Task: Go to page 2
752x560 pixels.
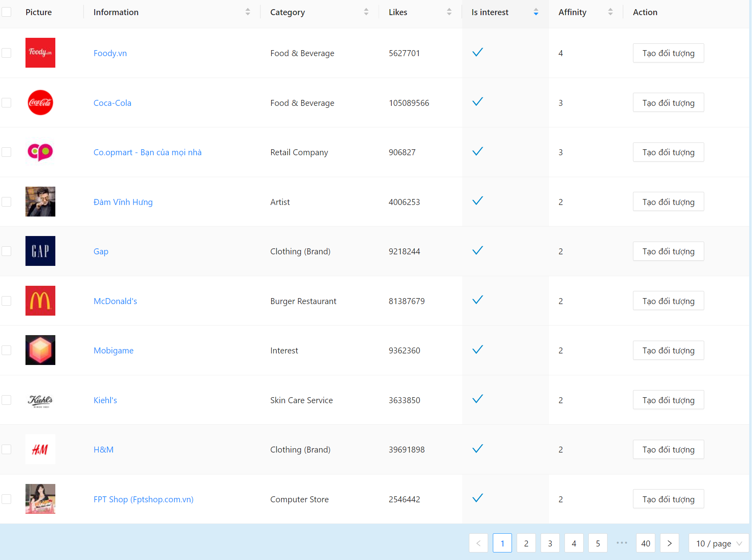Action: [x=526, y=543]
